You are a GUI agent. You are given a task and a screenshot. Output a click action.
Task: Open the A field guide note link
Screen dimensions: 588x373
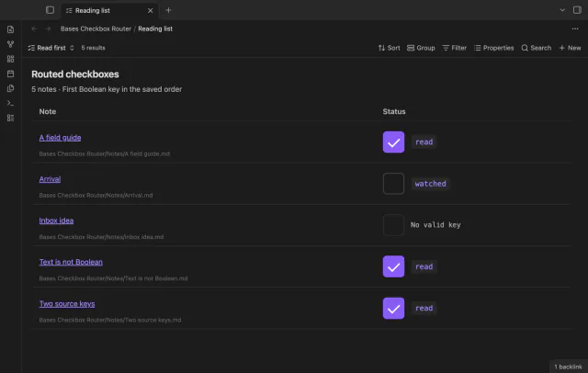[60, 138]
